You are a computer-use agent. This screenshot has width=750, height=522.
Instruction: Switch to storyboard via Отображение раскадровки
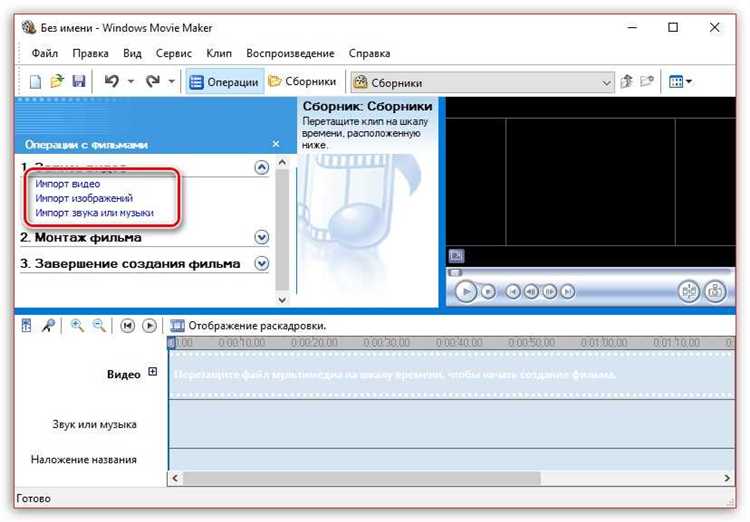coord(248,326)
